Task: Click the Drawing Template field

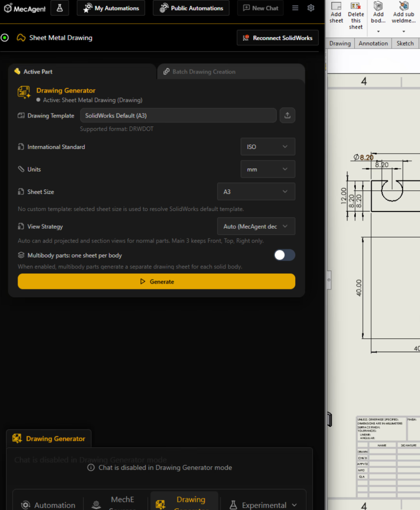Action: (178, 116)
